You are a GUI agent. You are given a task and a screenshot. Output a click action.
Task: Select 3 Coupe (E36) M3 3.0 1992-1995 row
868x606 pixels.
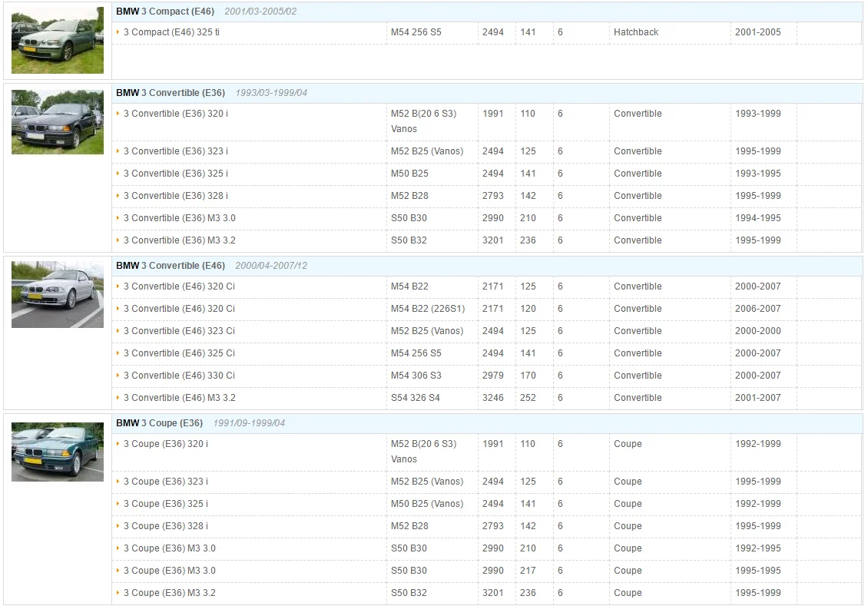click(x=170, y=548)
